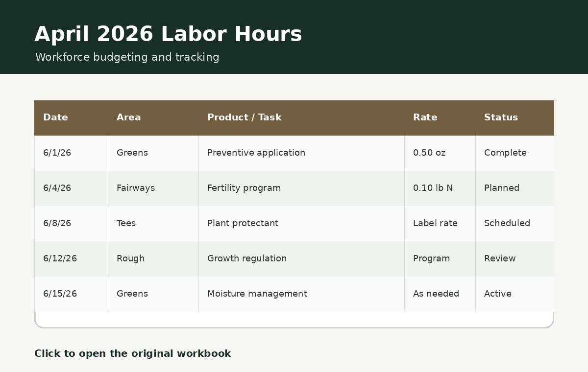588x372 pixels.
Task: Select the Rough area cell
Action: point(153,258)
